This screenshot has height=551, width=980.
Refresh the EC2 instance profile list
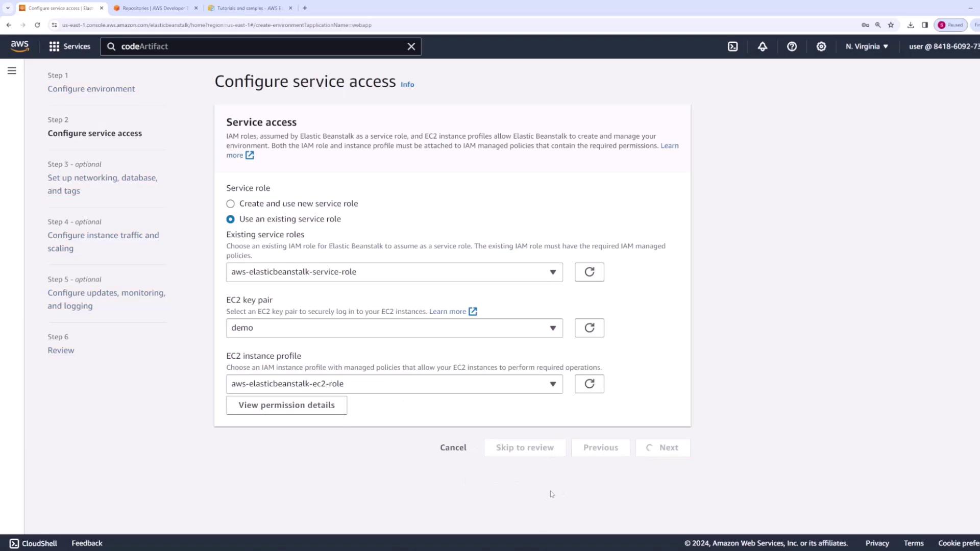tap(589, 384)
